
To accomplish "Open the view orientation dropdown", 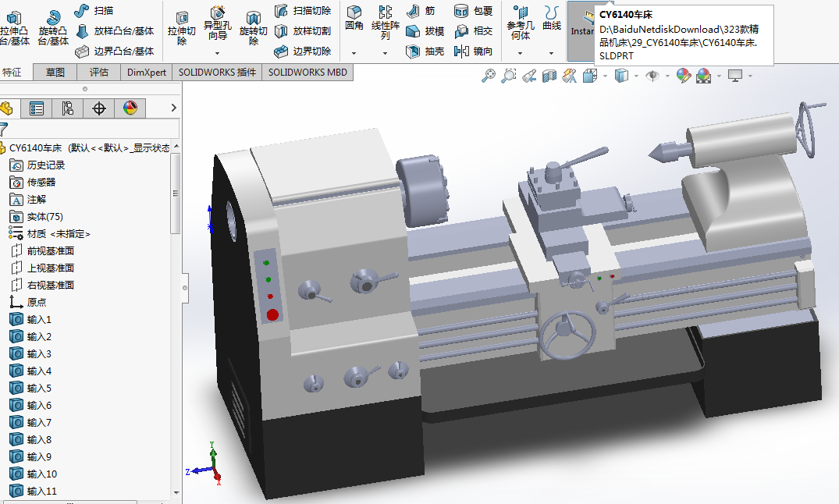I will (x=604, y=76).
